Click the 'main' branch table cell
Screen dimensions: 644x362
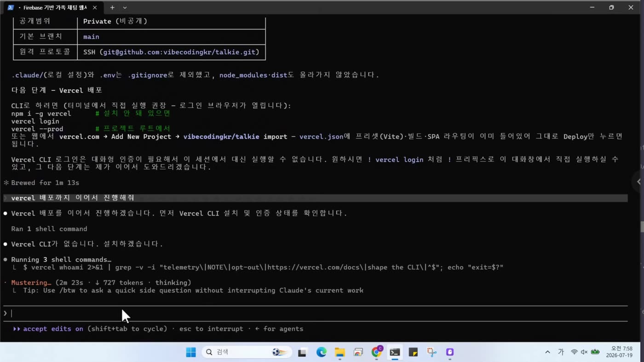tap(172, 37)
